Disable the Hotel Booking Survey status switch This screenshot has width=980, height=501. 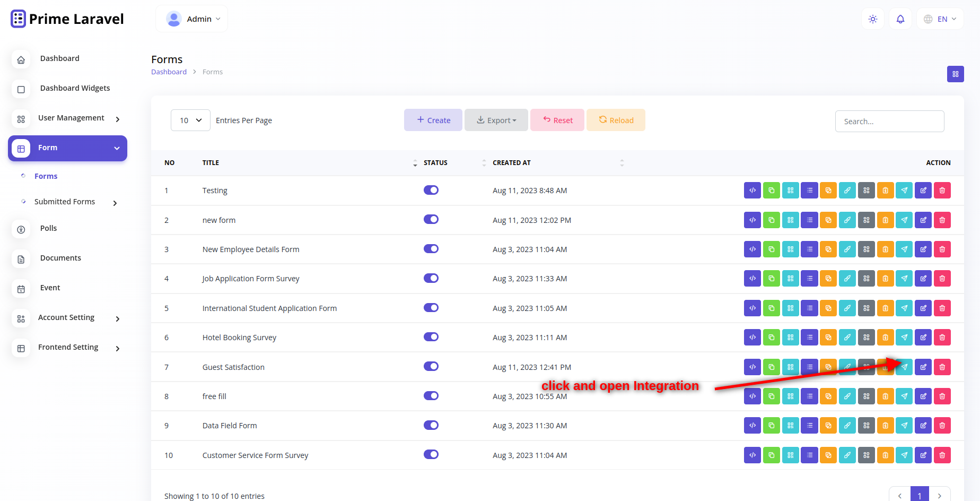pos(431,337)
